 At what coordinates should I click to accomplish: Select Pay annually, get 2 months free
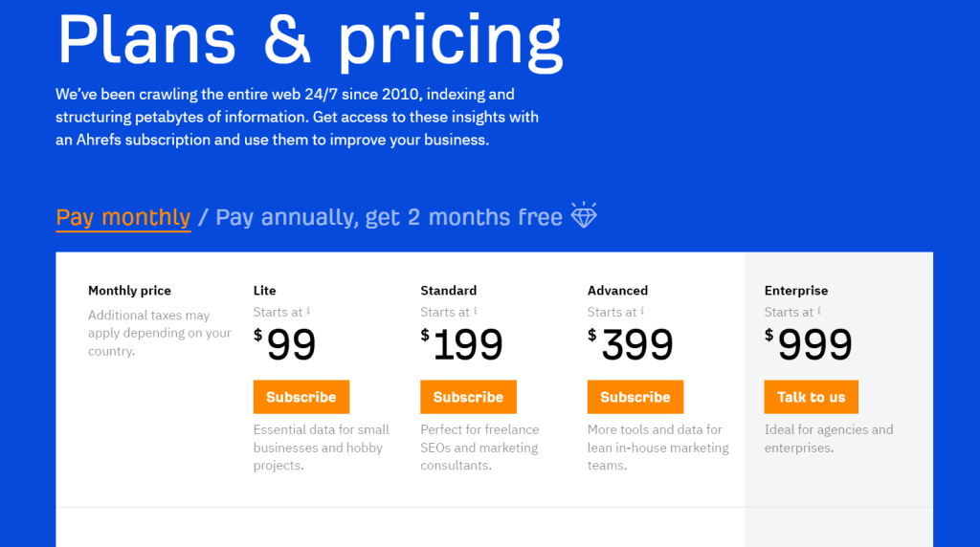389,217
